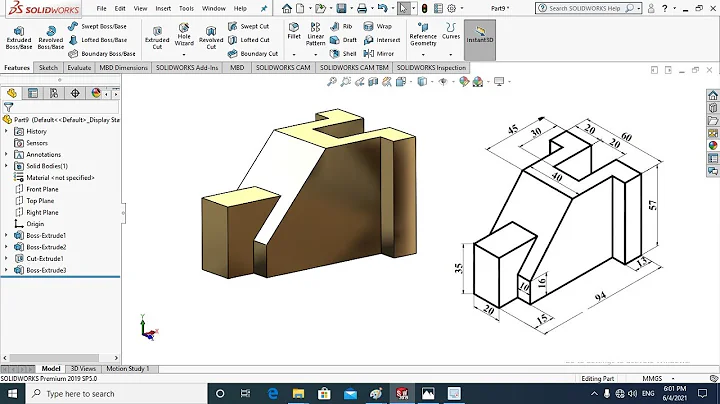720x404 pixels.
Task: Click the Intersect tool
Action: click(382, 40)
